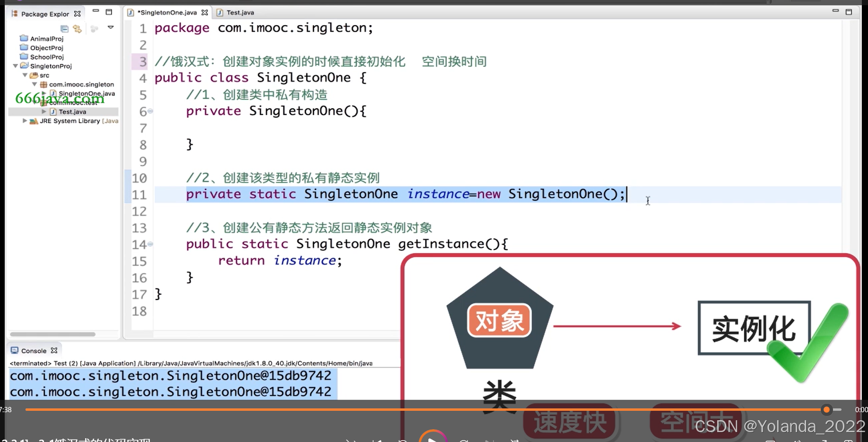
Task: Click the video play button
Action: pos(433,438)
